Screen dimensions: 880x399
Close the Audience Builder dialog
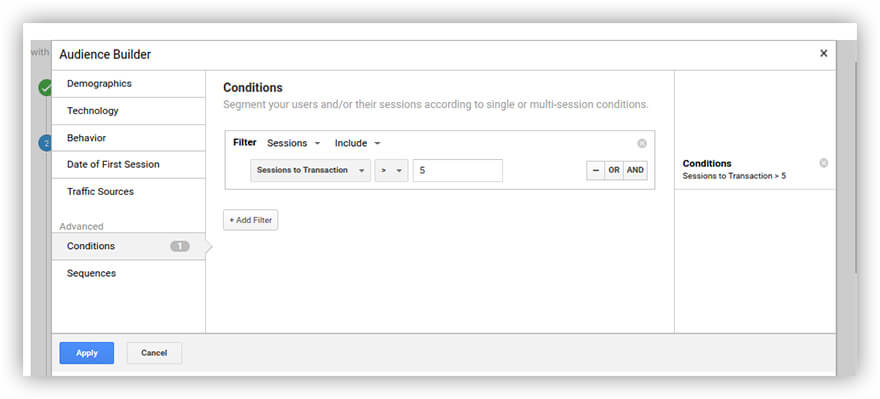pos(823,53)
